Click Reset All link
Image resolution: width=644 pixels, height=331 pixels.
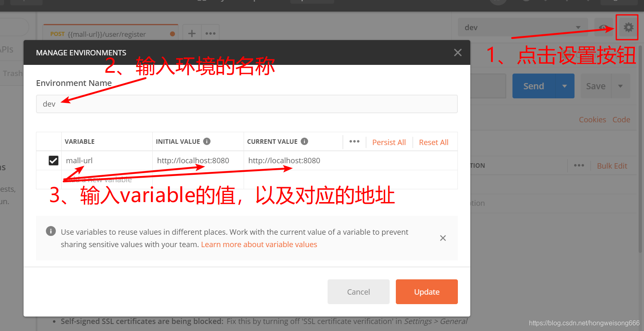click(x=433, y=142)
